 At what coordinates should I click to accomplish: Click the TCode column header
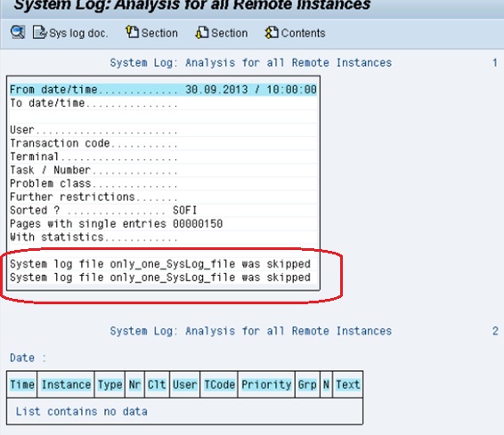pyautogui.click(x=219, y=384)
